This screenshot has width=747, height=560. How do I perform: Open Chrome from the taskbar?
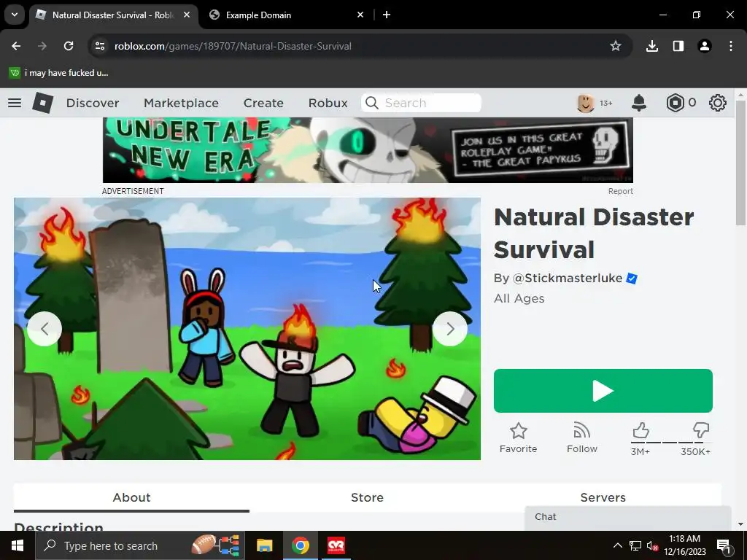point(301,545)
